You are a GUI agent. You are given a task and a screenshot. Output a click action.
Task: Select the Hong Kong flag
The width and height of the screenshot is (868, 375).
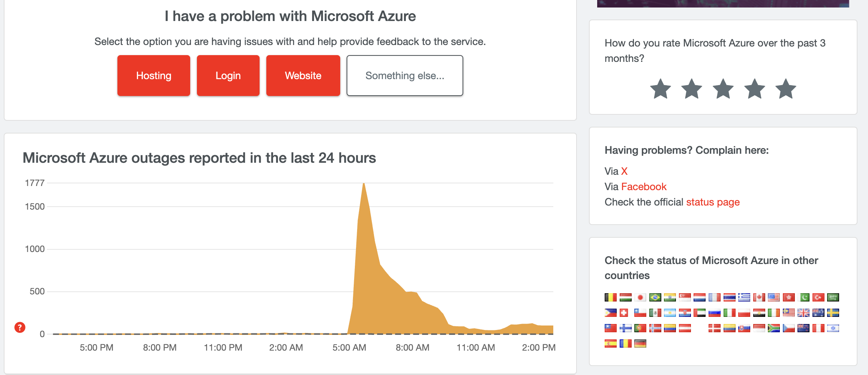click(x=789, y=297)
